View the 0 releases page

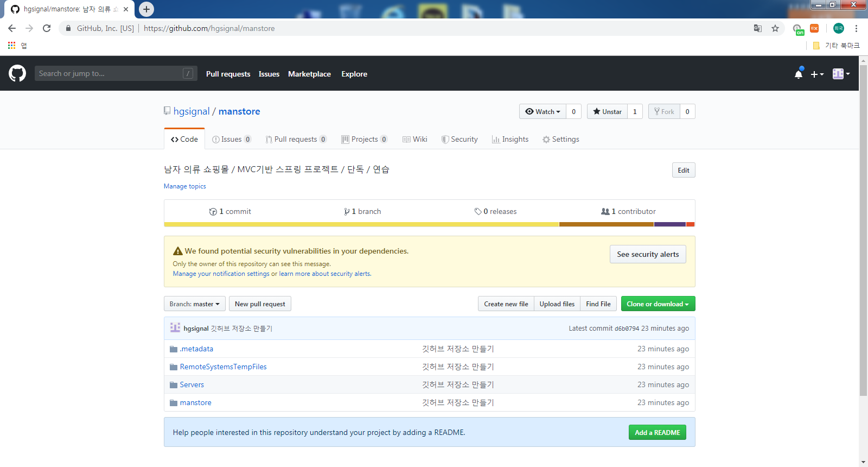[495, 211]
